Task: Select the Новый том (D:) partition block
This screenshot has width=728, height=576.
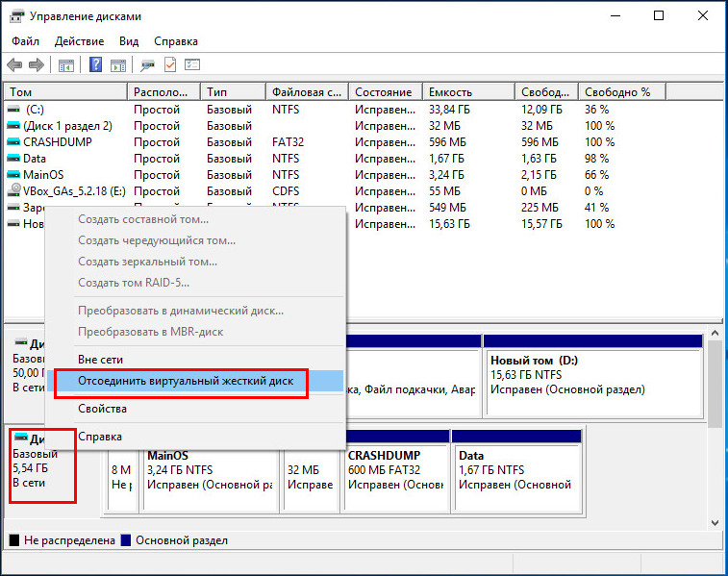Action: point(593,375)
